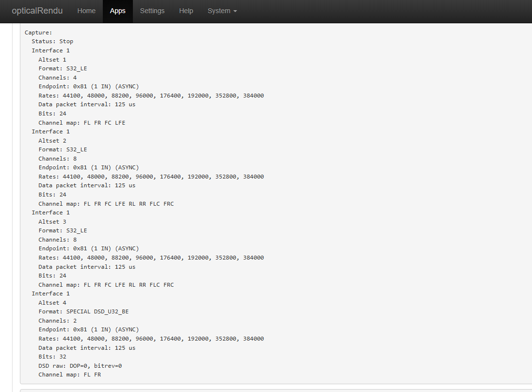Click the 'Channel map: FL FR' line

69,375
